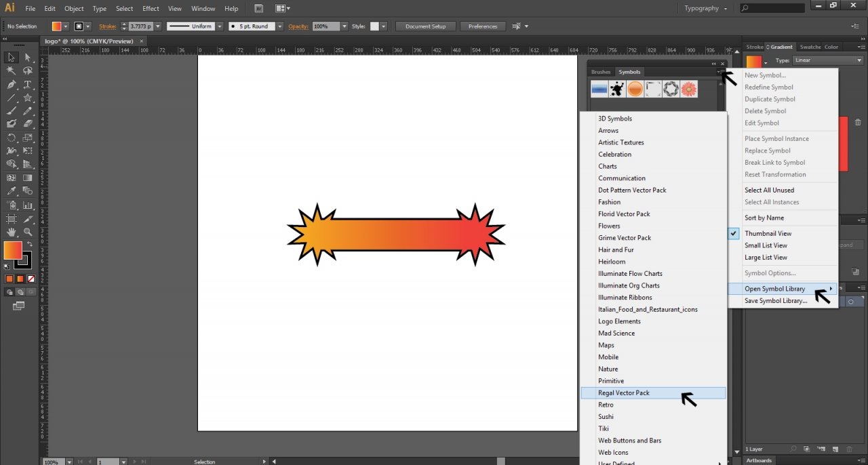Open the arrange documents dropdown
The height and width of the screenshot is (465, 868).
click(x=283, y=9)
